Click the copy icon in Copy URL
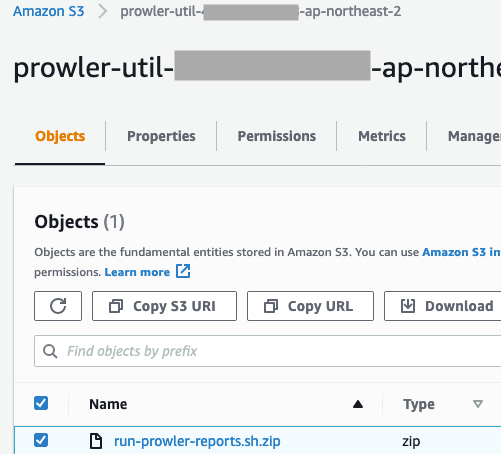Viewport: 501px width, 454px height. [x=271, y=306]
